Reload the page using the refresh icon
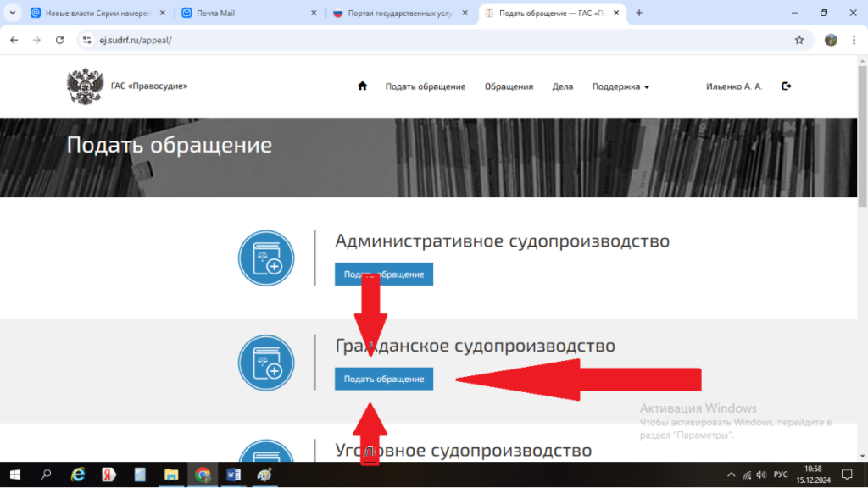This screenshot has height=488, width=868. 59,40
